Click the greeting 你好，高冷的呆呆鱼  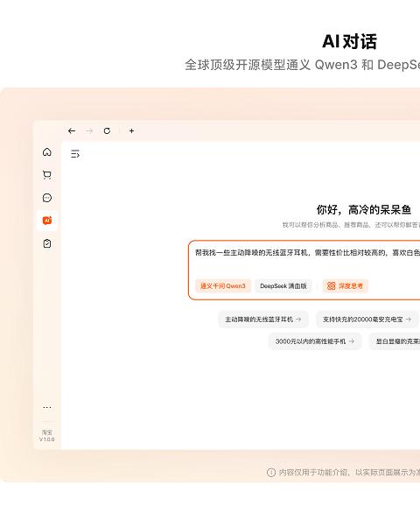363,210
